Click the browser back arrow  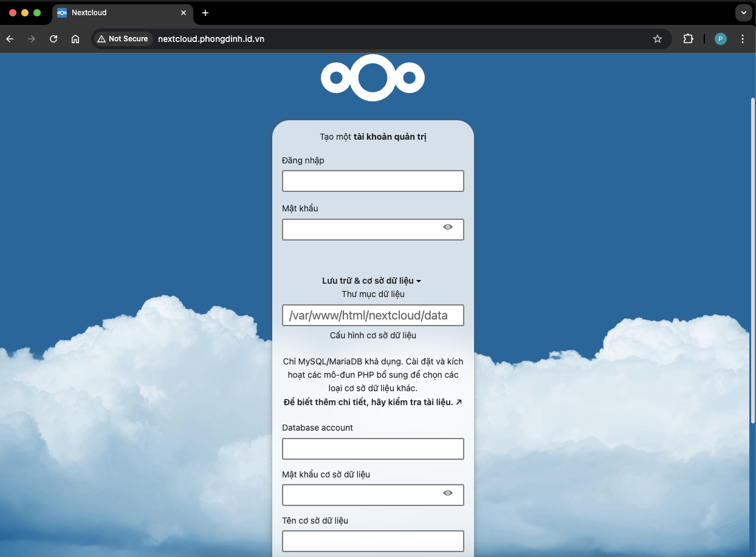point(10,39)
